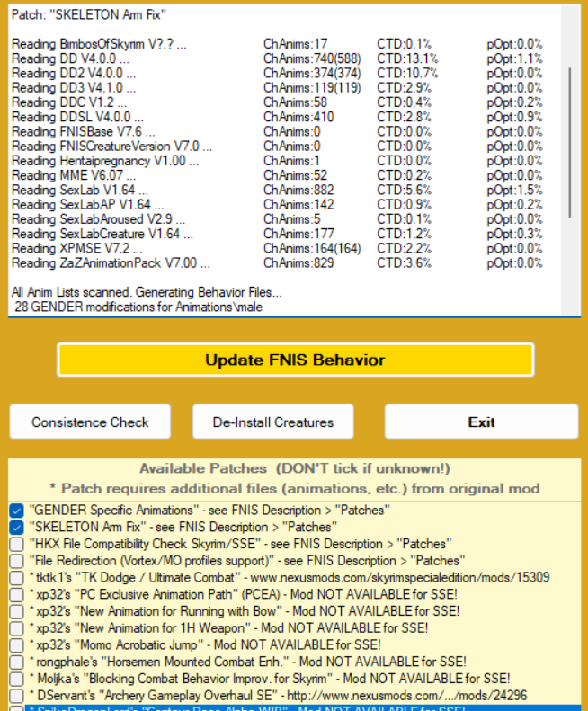588x711 pixels.
Task: Click 'Reading Hentaipregnancy V1.00' log line
Action: point(277,161)
